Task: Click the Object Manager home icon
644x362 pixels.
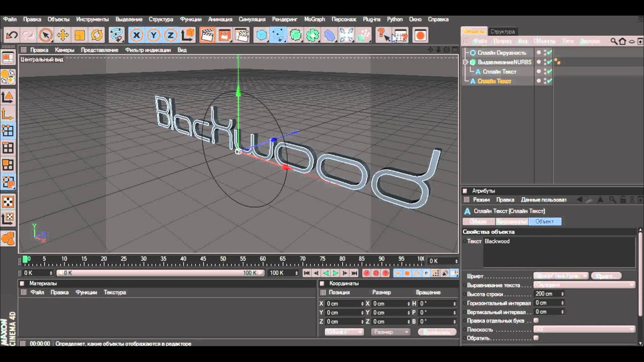Action: pyautogui.click(x=622, y=41)
